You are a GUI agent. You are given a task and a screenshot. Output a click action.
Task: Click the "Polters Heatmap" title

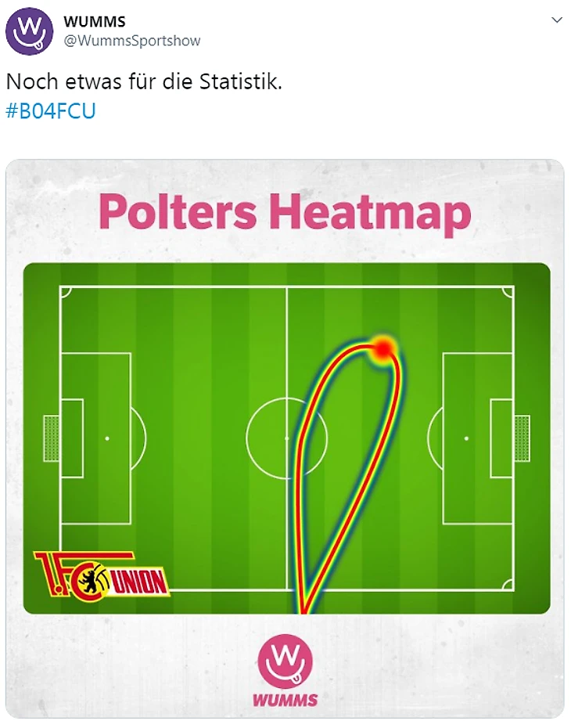click(285, 213)
